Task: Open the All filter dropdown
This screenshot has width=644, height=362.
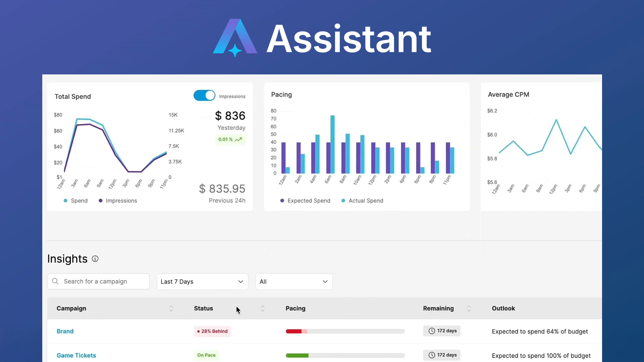Action: [293, 282]
